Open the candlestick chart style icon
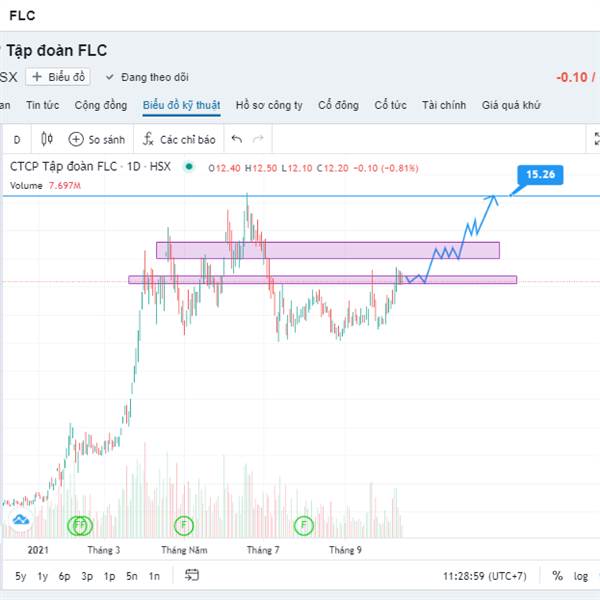600x600 pixels. coord(47,139)
